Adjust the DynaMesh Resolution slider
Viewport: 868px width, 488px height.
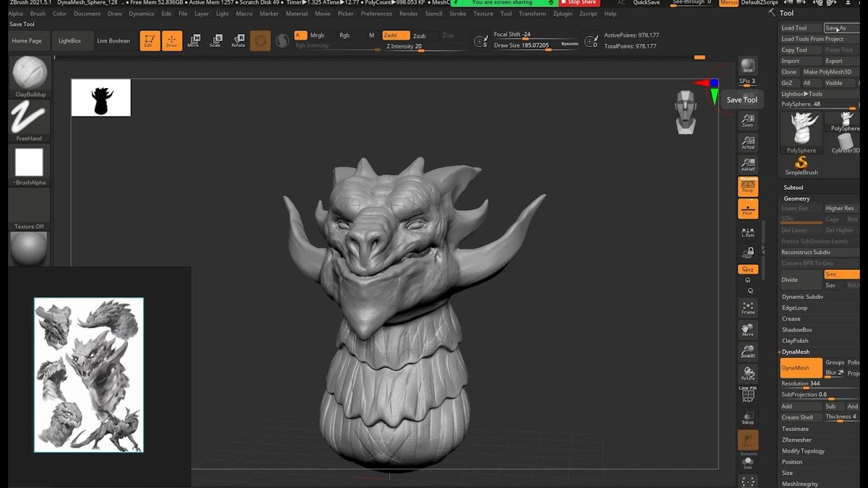pos(820,384)
